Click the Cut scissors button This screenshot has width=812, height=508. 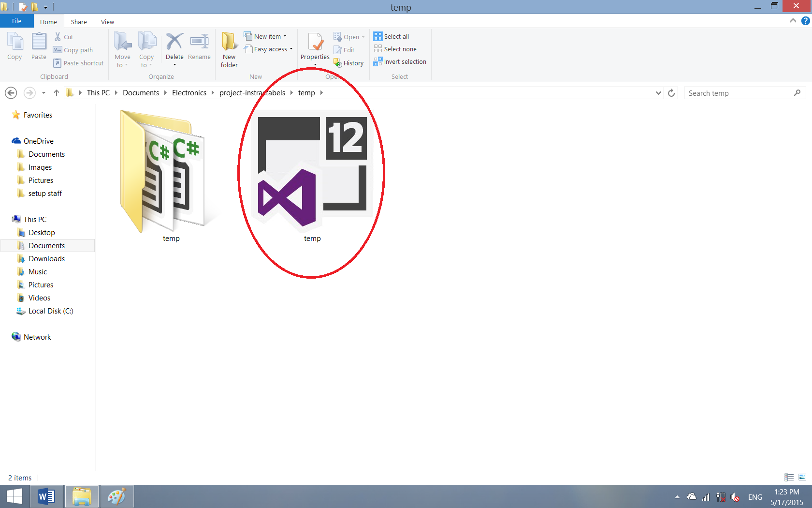coord(63,37)
